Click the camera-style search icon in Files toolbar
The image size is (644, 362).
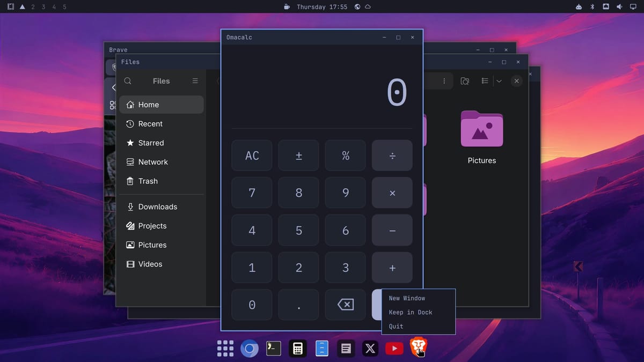tap(465, 81)
